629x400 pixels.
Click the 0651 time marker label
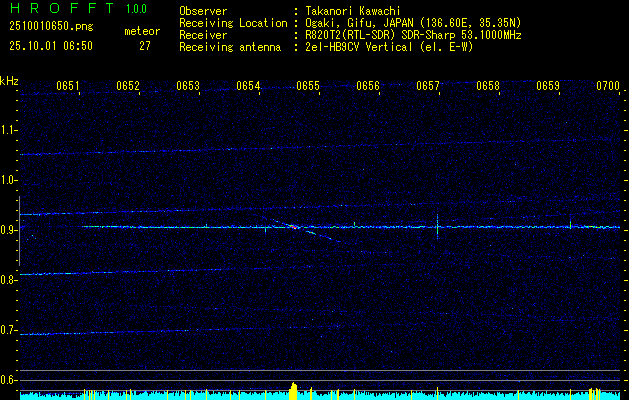pyautogui.click(x=67, y=86)
